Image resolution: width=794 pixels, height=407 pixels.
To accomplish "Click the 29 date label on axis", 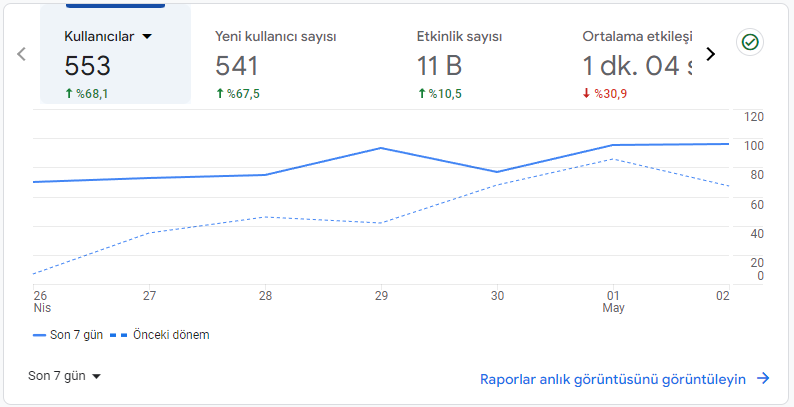I will (x=381, y=296).
